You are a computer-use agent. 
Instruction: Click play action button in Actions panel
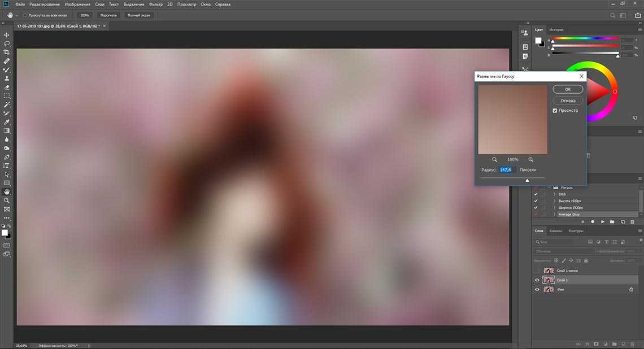coord(603,222)
